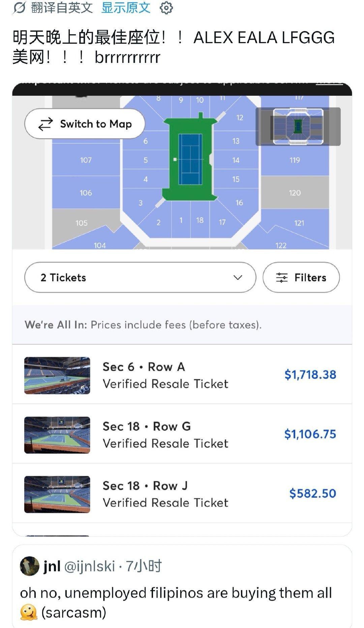
Task: Select section 119 on seat map
Action: (295, 160)
